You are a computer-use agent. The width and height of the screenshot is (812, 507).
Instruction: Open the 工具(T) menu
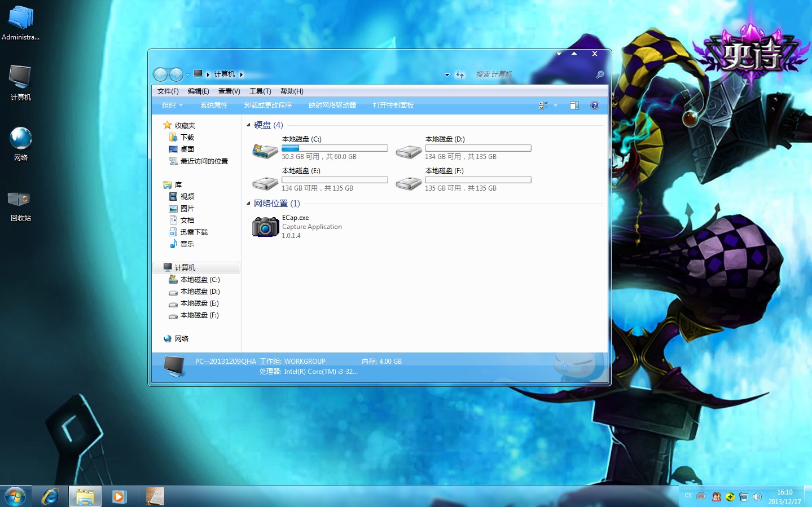[x=260, y=91]
